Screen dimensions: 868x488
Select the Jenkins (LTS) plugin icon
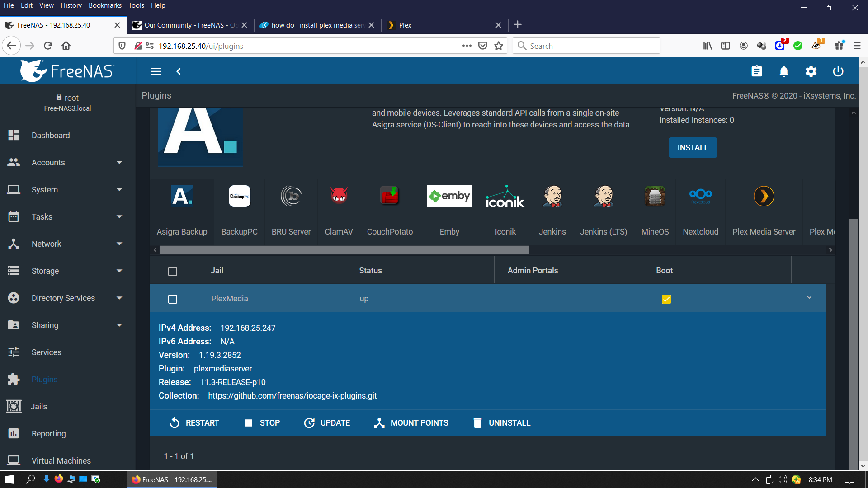pos(604,196)
